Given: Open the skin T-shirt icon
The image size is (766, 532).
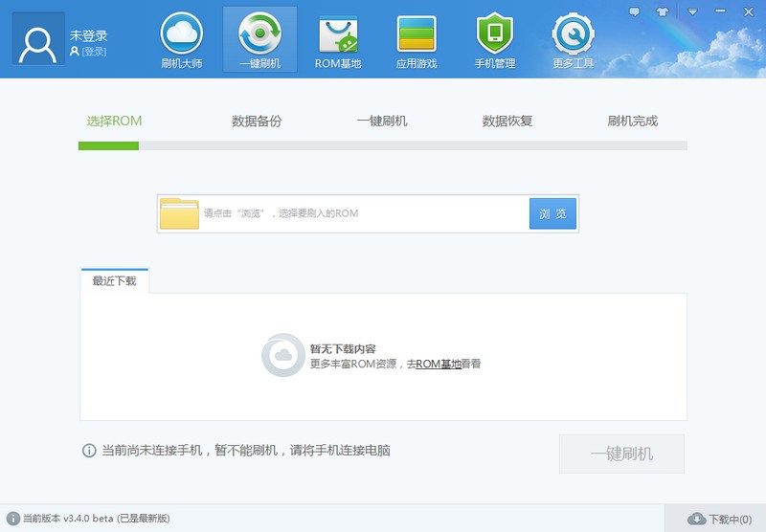Looking at the screenshot, I should [x=662, y=11].
